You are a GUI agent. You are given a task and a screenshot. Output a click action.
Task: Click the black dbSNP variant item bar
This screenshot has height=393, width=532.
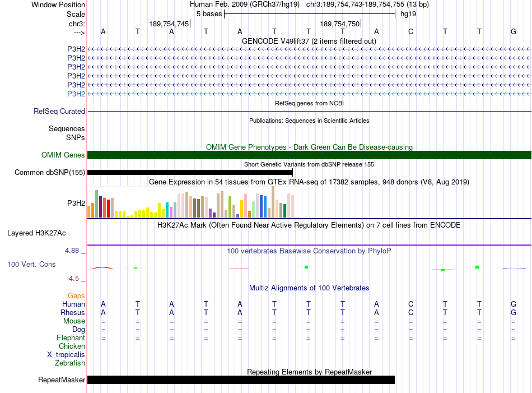(x=190, y=173)
